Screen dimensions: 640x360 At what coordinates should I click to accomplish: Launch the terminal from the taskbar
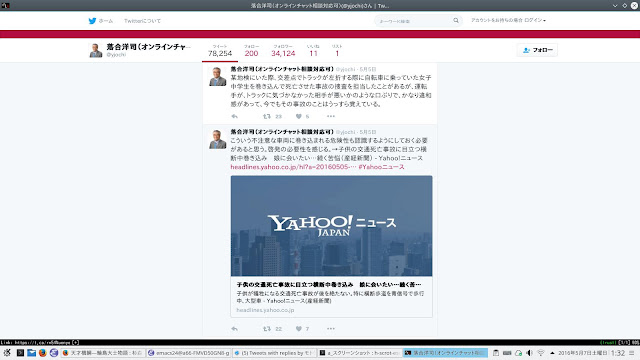point(20,353)
